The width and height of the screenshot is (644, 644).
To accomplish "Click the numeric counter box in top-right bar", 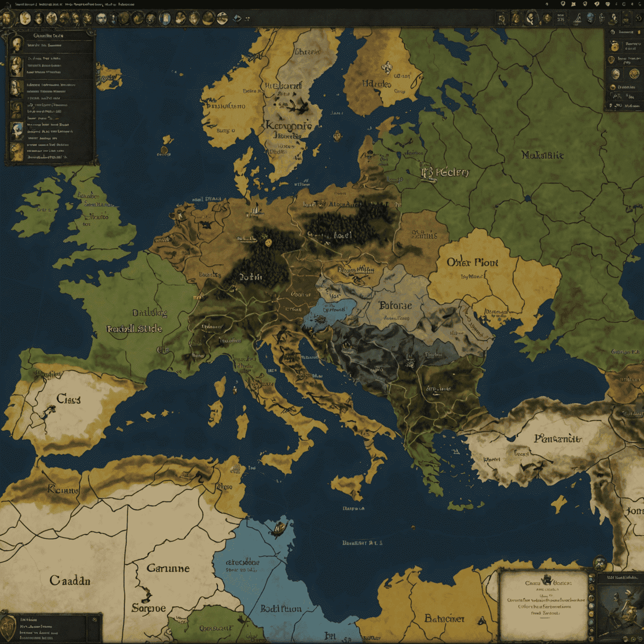I will pos(561,18).
